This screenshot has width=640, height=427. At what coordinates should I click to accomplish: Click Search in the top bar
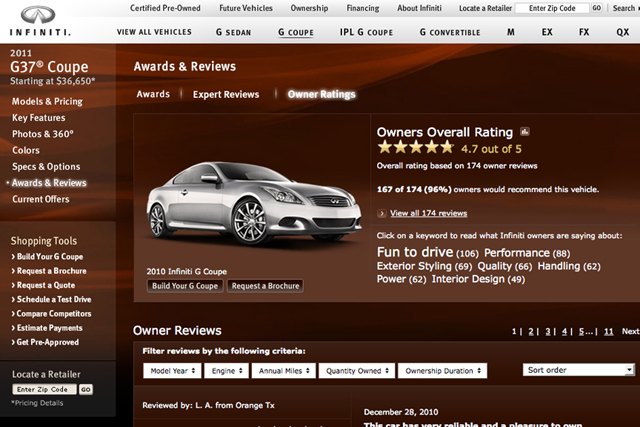click(x=624, y=8)
